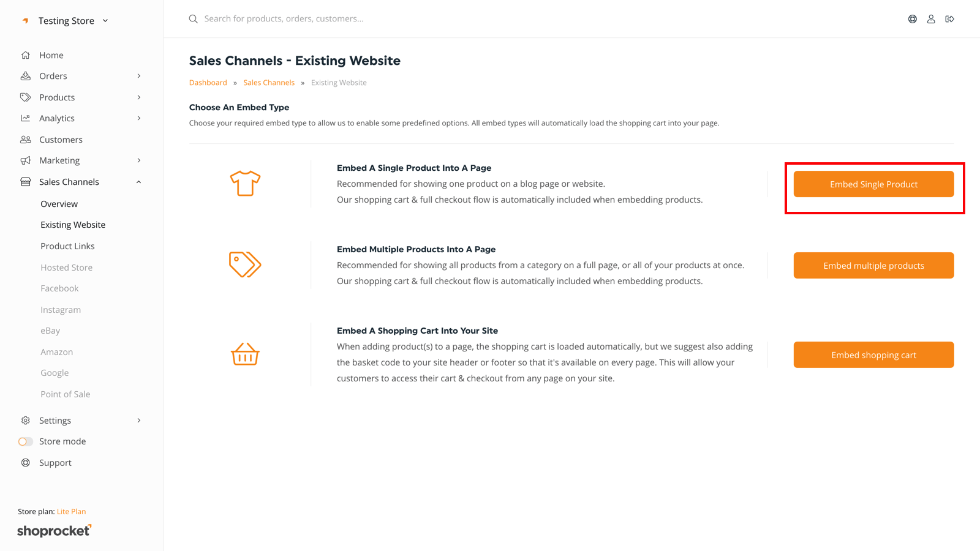Toggle Store mode on
This screenshot has width=980, height=551.
coord(25,441)
